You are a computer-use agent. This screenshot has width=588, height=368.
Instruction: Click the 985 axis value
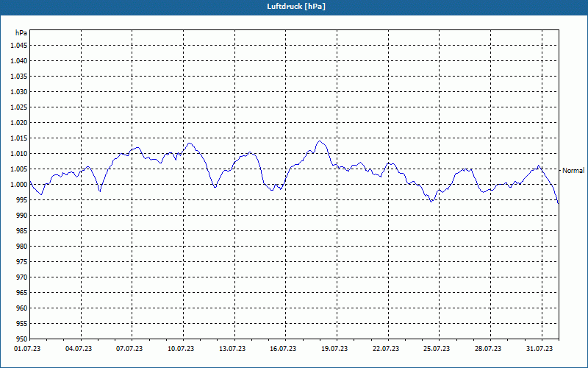point(22,231)
